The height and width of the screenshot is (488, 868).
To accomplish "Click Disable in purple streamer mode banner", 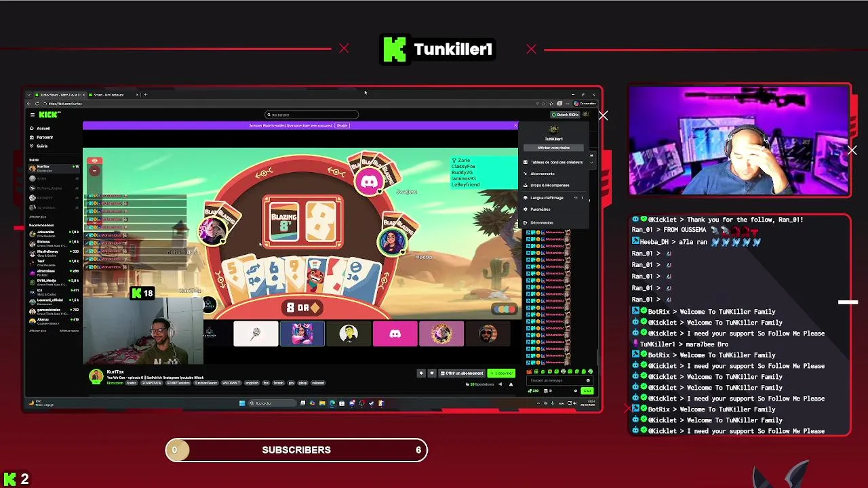I will coord(342,125).
